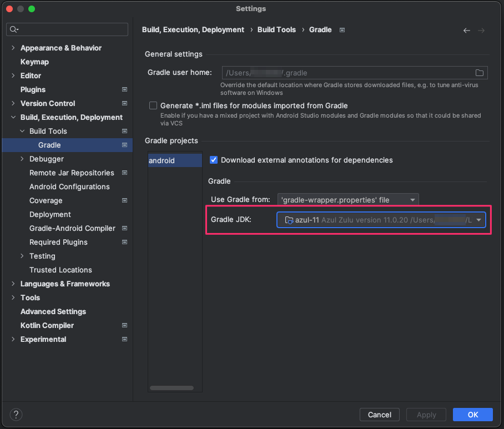
Task: Select Keymap in settings sidebar
Action: pyautogui.click(x=34, y=62)
